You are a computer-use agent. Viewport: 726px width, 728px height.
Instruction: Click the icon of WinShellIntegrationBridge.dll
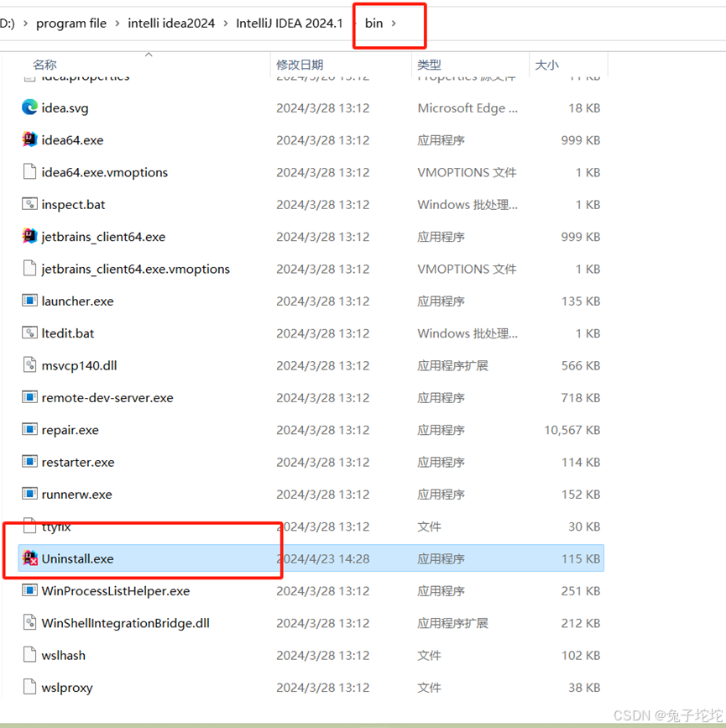(x=29, y=622)
